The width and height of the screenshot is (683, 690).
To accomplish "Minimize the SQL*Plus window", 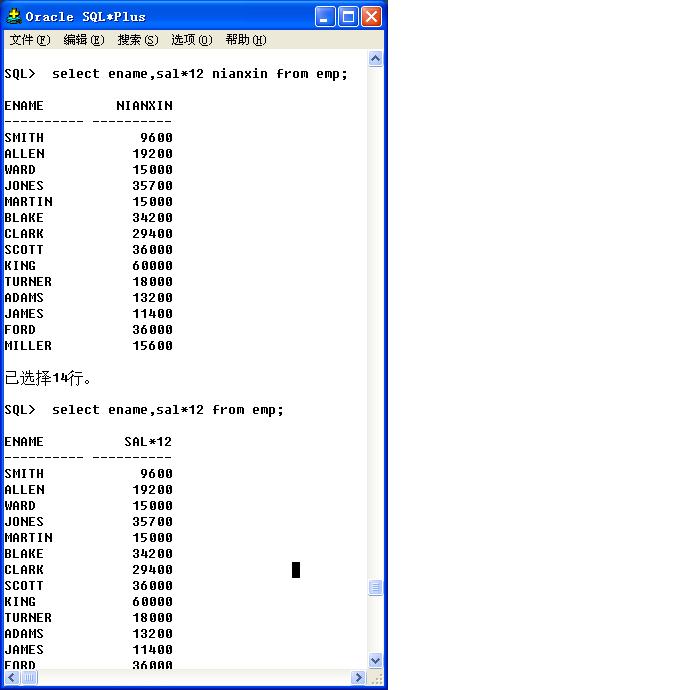I will point(325,17).
